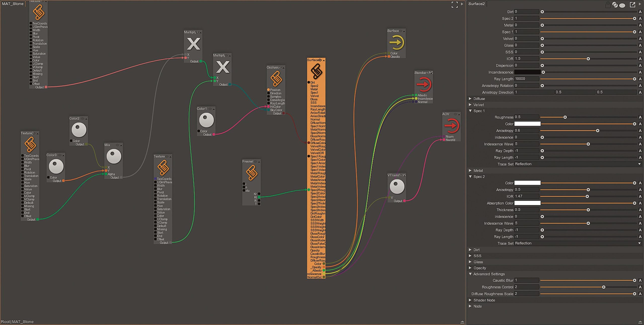This screenshot has height=325, width=644.
Task: Click the pop-out window icon in attribute panel
Action: (x=632, y=5)
